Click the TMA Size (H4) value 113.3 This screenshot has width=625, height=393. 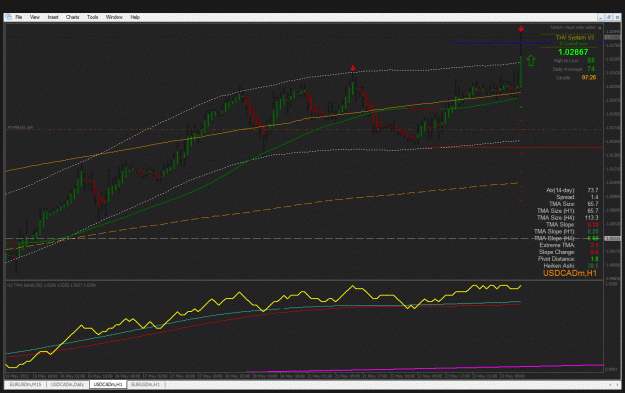[592, 218]
